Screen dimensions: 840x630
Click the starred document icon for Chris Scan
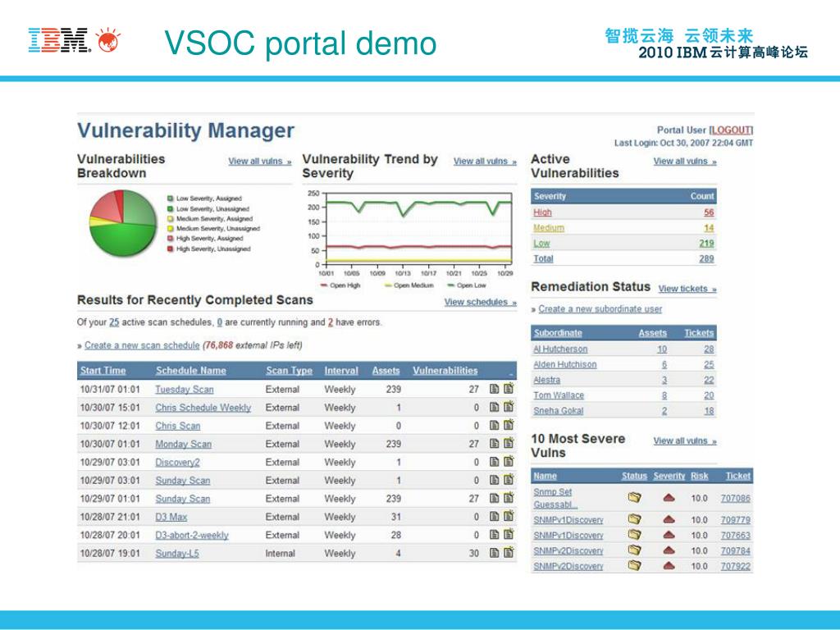[x=509, y=425]
